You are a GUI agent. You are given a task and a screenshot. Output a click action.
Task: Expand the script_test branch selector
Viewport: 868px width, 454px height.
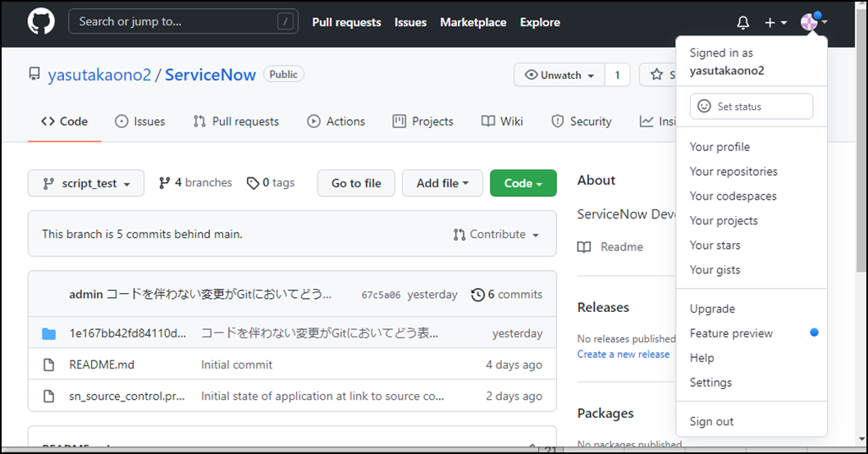[86, 183]
